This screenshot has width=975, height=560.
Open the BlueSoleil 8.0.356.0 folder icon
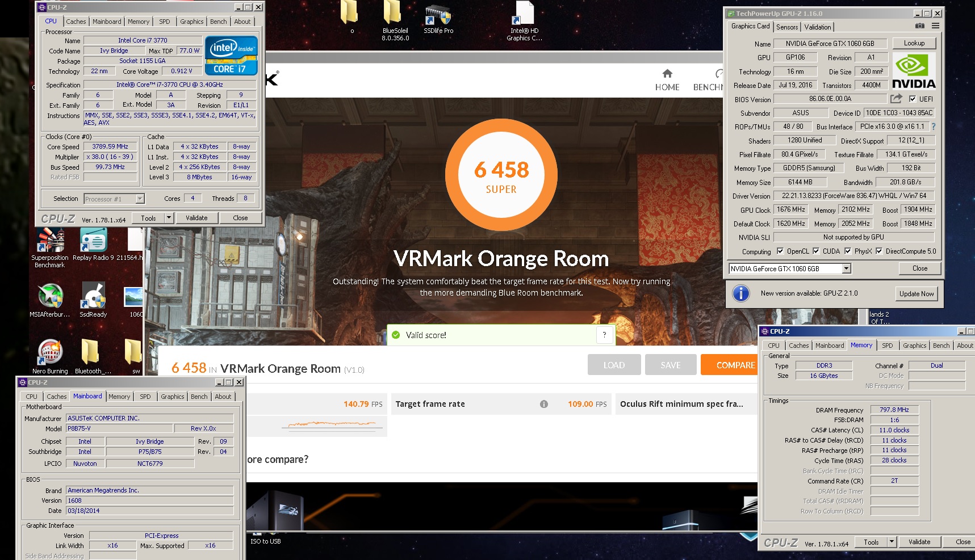(x=393, y=12)
